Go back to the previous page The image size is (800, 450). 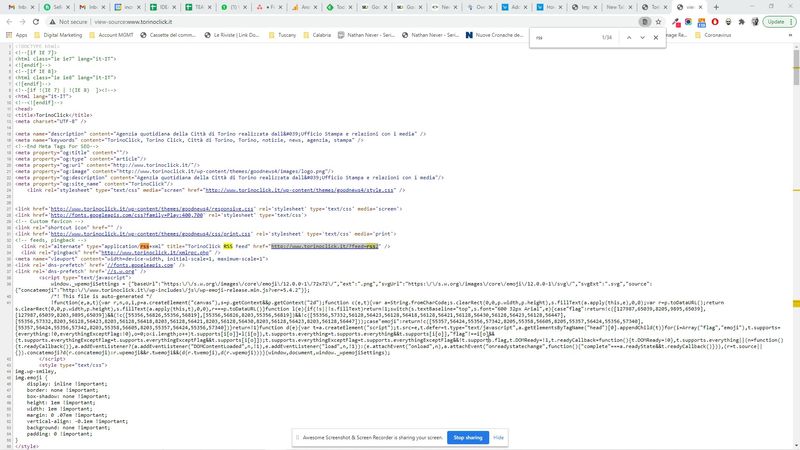pos(9,22)
